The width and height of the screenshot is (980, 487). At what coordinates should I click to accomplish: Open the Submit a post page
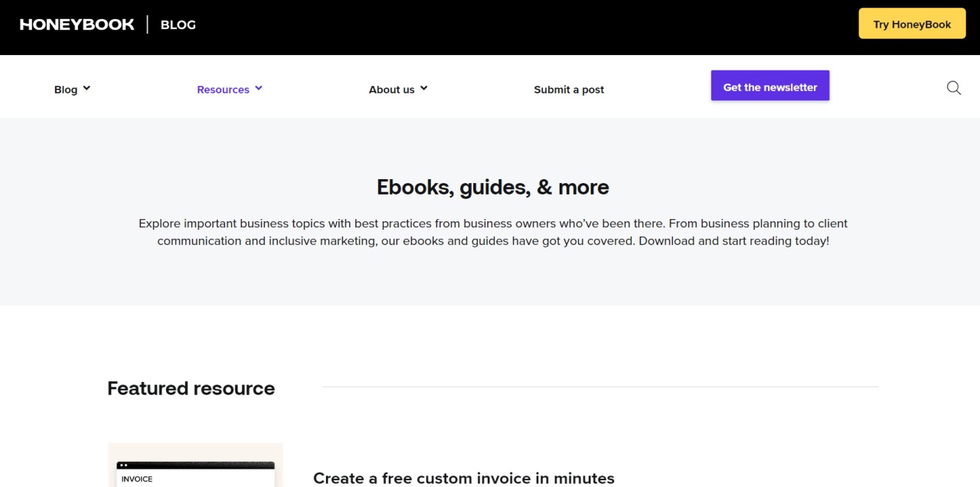pyautogui.click(x=569, y=90)
